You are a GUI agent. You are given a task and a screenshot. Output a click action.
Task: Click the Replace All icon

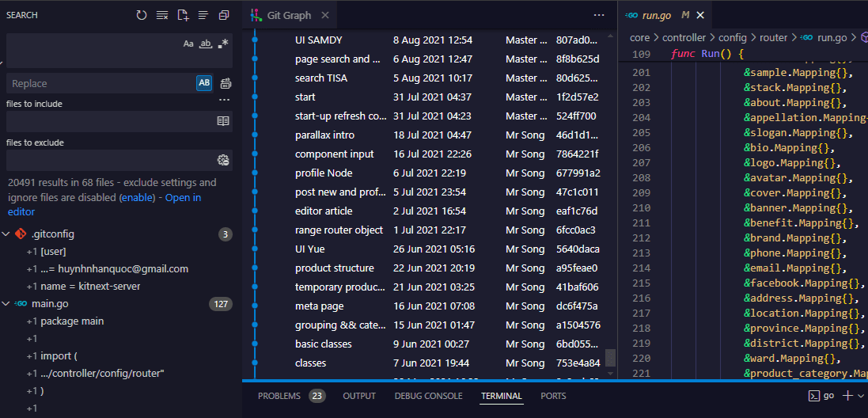[x=226, y=83]
